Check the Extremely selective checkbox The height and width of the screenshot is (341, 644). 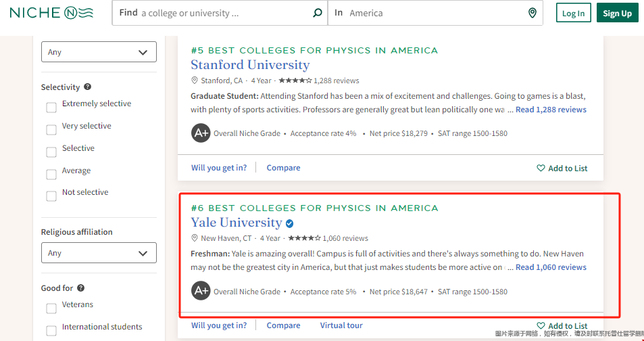click(51, 108)
